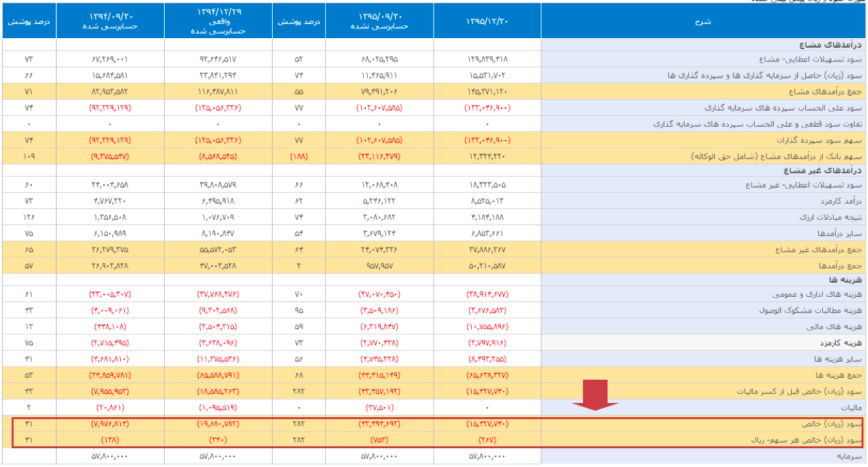This screenshot has width=868, height=467.
Task: Select the نتیجه مبادلات ارزی row label
Action: click(x=832, y=217)
